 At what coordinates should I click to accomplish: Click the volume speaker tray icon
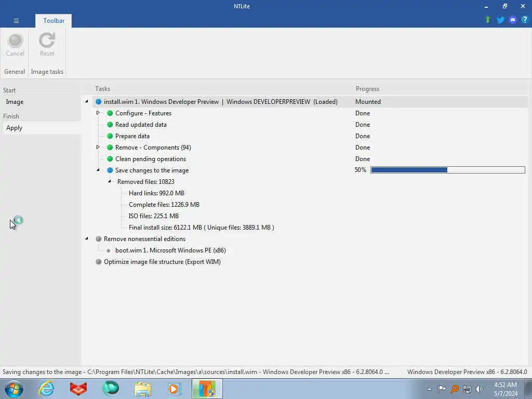pos(479,389)
